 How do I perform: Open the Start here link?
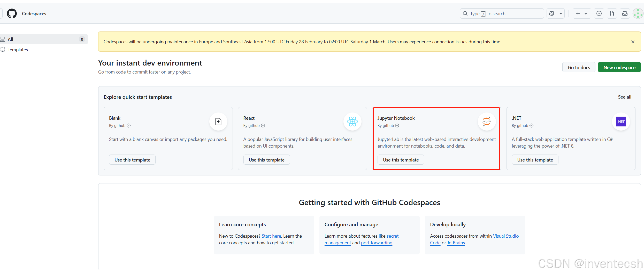click(271, 236)
